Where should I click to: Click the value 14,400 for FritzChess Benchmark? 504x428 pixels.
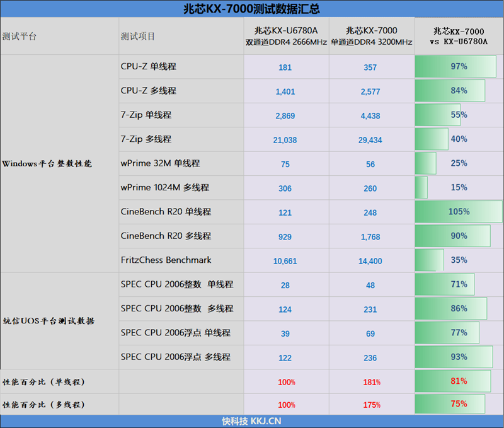point(370,260)
